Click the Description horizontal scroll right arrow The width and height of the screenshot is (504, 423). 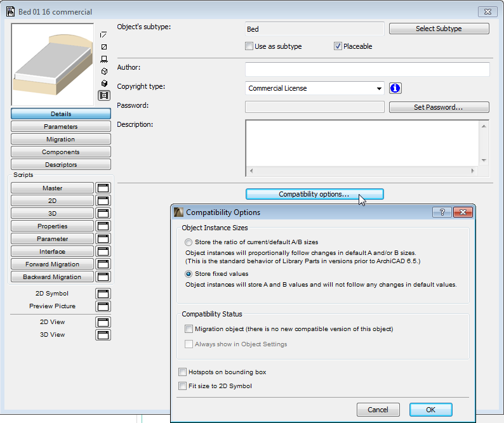(x=472, y=171)
